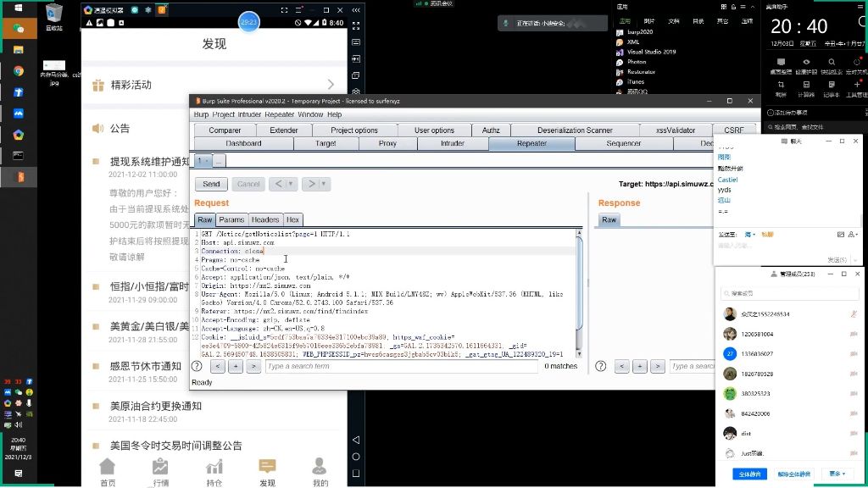Open the chat send options dropdown arrow
The image size is (868, 488).
[x=855, y=259]
